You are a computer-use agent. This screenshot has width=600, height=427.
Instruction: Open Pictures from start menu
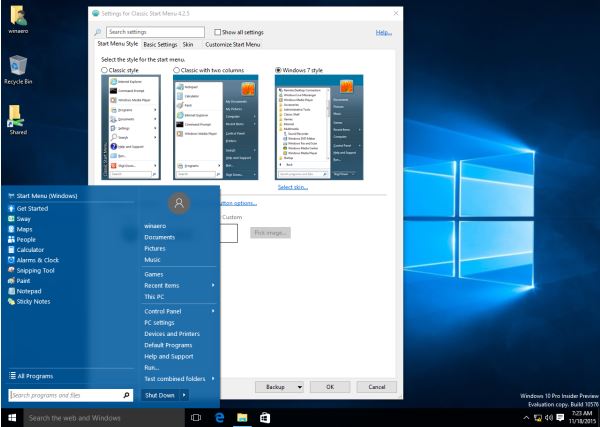tap(155, 248)
